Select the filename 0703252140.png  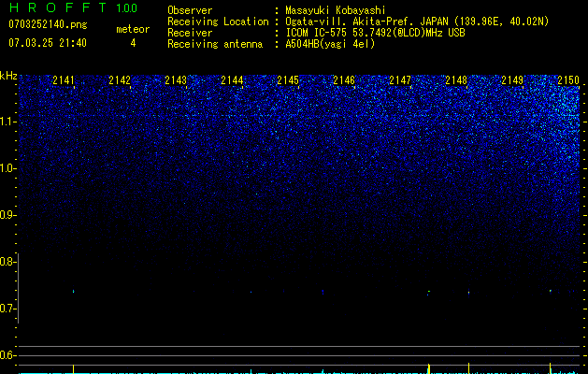click(48, 24)
